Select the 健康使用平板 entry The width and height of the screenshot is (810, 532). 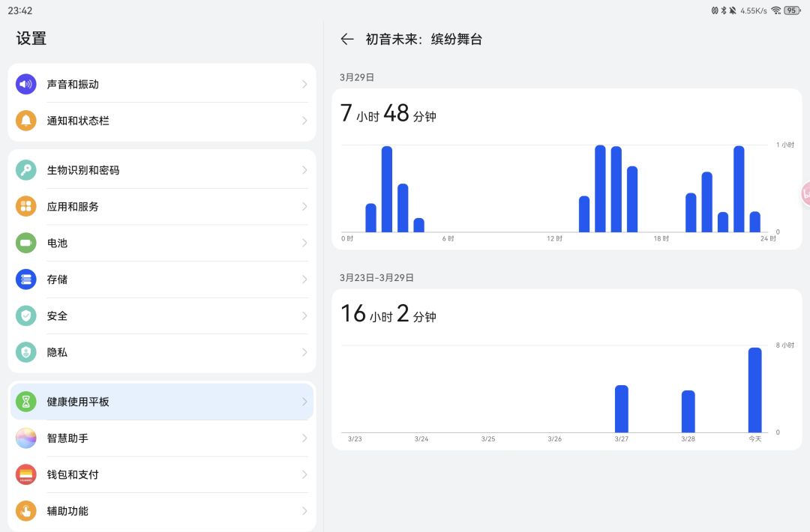coord(162,402)
